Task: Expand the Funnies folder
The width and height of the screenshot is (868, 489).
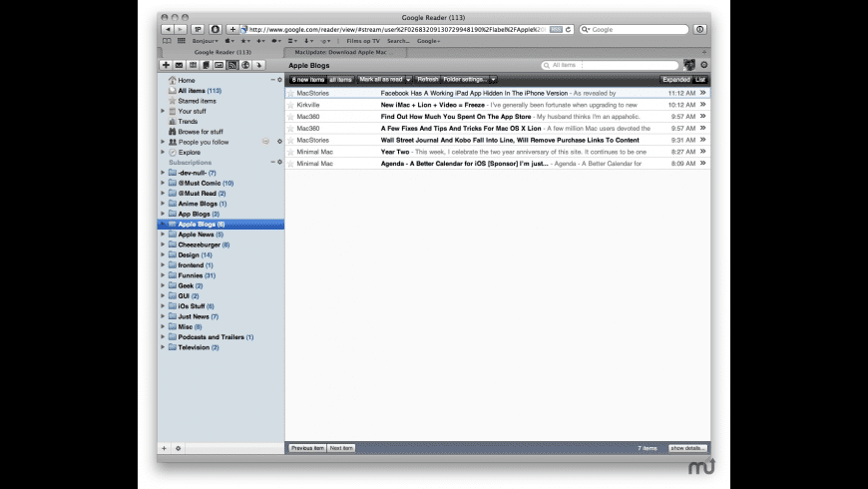Action: [x=163, y=275]
